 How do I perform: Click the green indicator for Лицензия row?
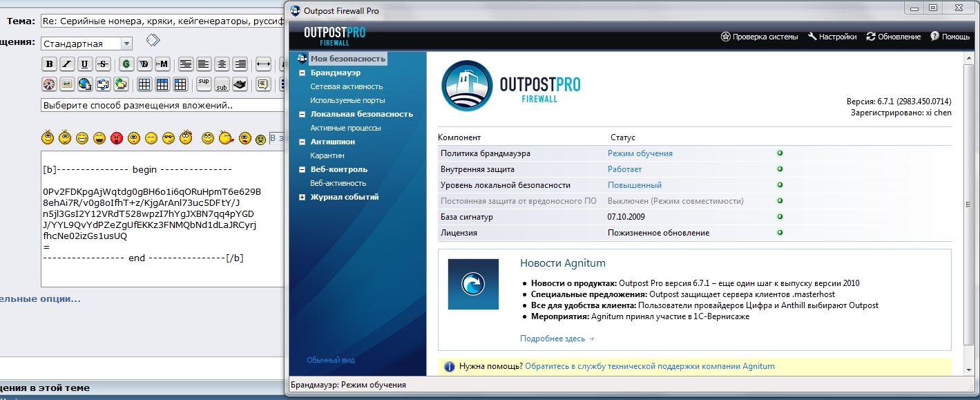pos(780,233)
